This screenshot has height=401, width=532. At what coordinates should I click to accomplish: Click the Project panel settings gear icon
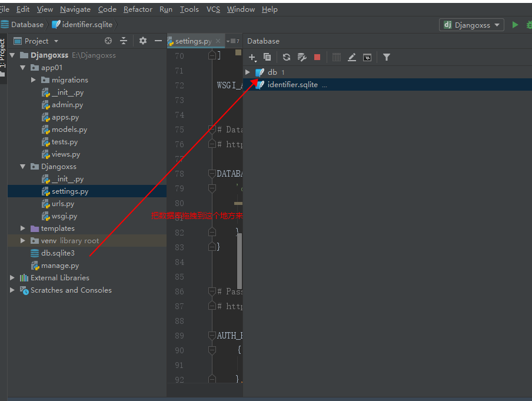[x=142, y=41]
